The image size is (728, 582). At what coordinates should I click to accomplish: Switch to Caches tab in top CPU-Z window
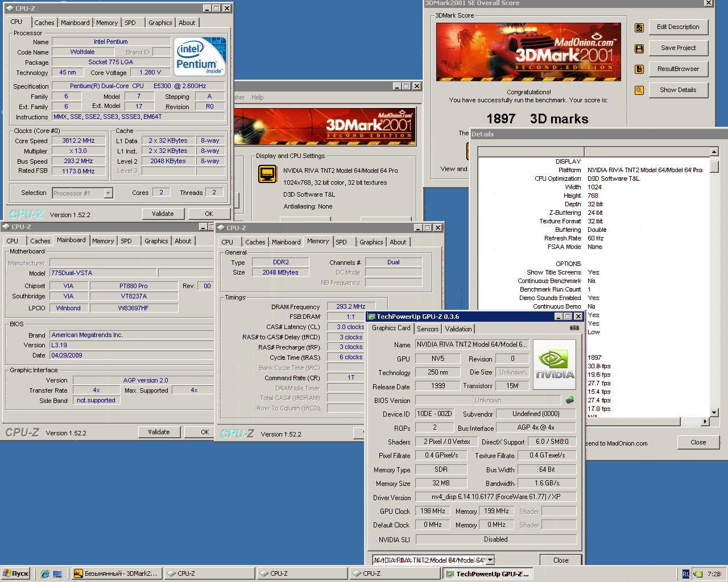coord(44,23)
